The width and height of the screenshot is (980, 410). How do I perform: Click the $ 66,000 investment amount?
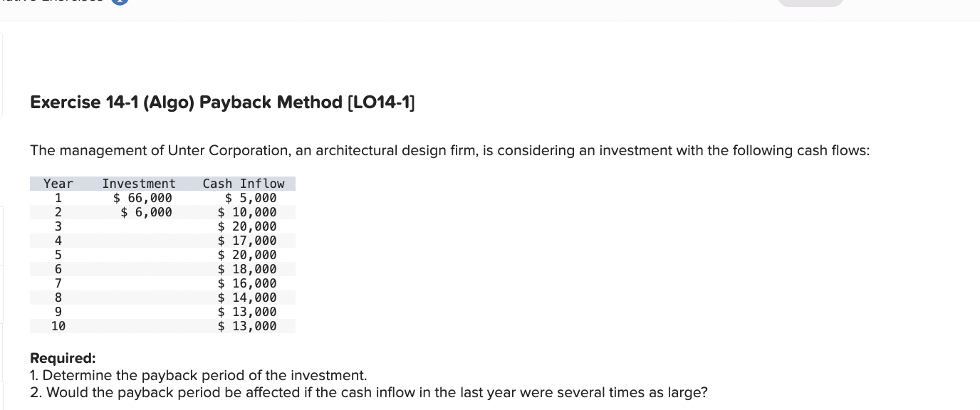click(142, 198)
